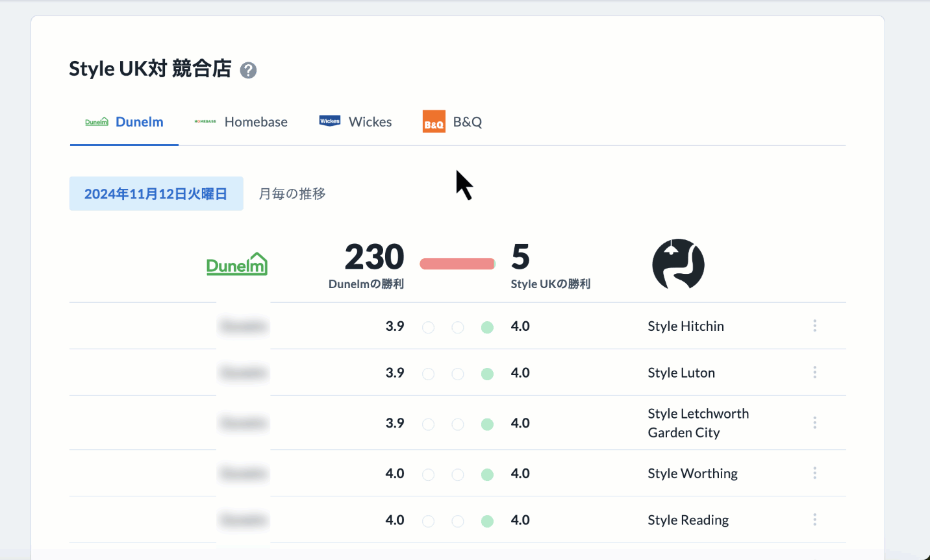Click Style Letchworth Garden City store name

tap(698, 423)
